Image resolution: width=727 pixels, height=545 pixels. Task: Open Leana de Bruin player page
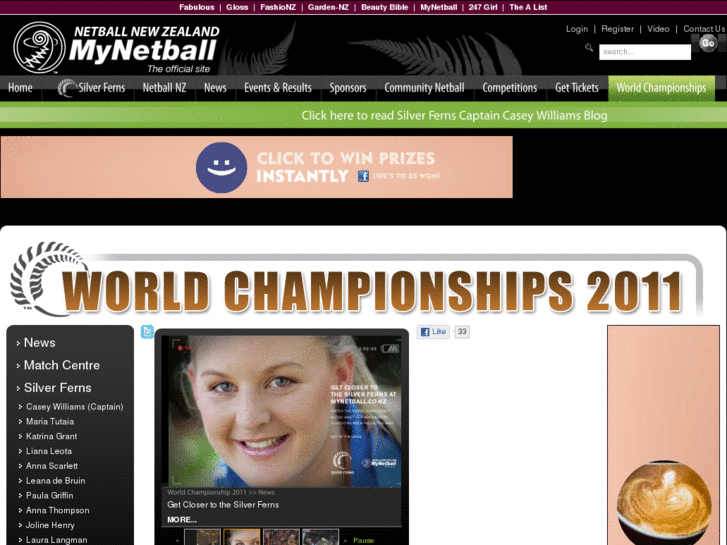coord(55,481)
